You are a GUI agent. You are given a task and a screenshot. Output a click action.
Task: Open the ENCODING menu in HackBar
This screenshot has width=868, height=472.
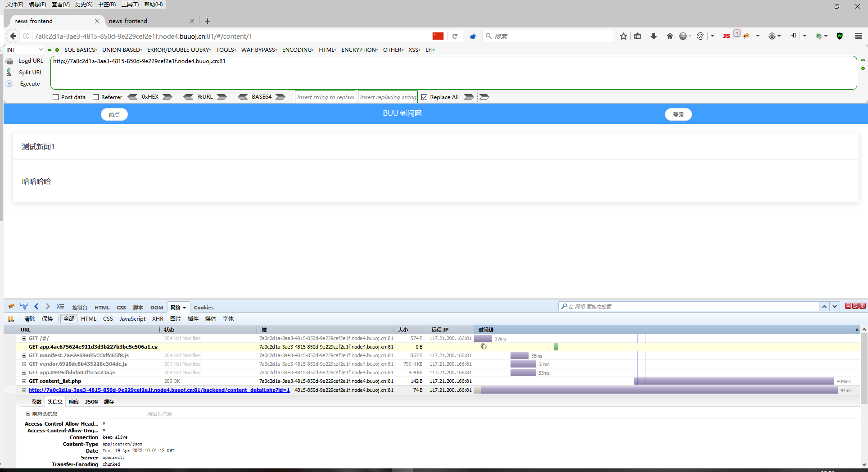coord(297,50)
